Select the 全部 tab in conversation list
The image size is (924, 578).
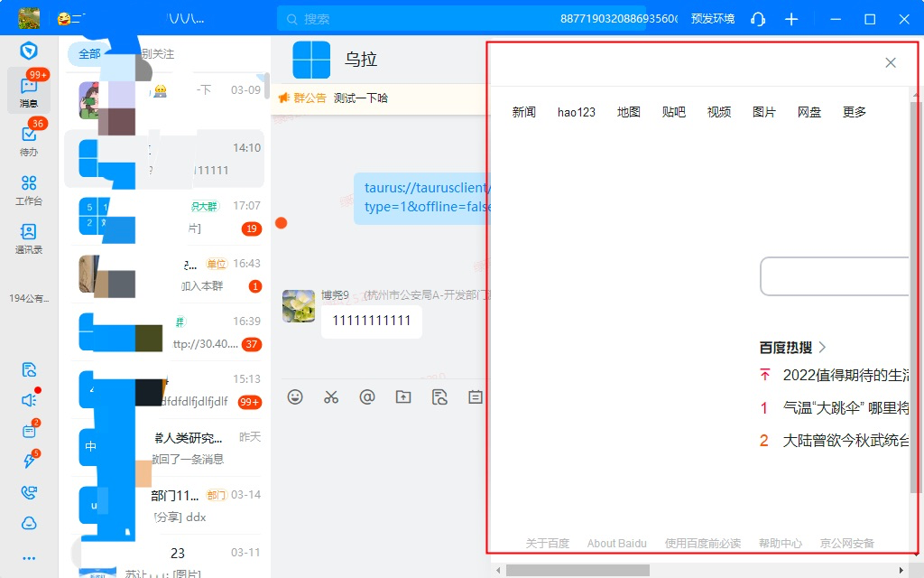(x=89, y=54)
